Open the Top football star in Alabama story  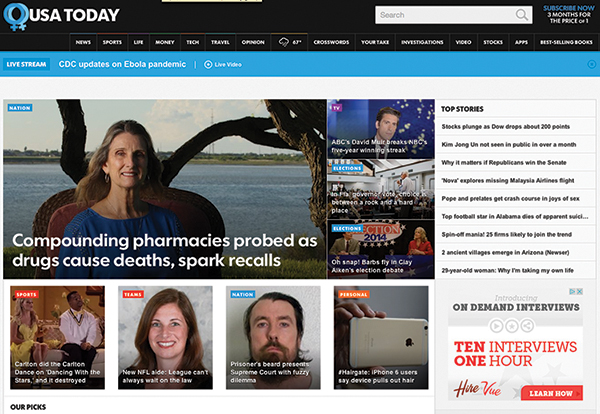point(515,217)
